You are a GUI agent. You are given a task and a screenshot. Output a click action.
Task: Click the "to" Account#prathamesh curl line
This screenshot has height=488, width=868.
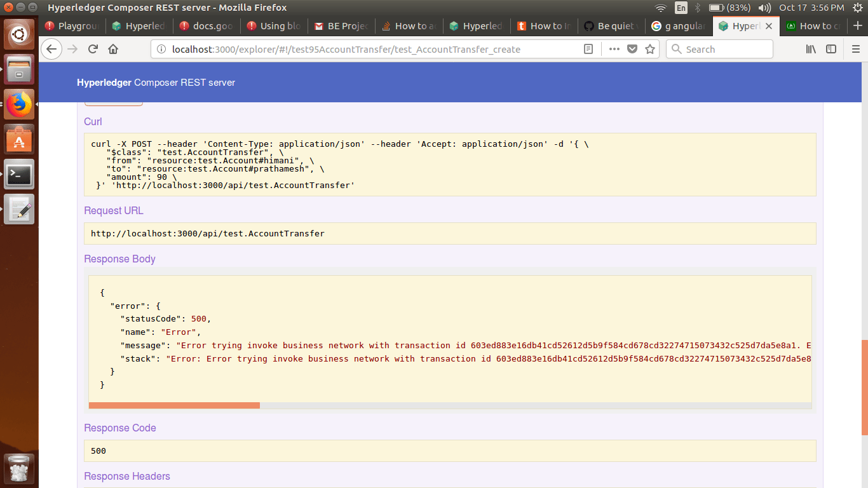coord(215,169)
